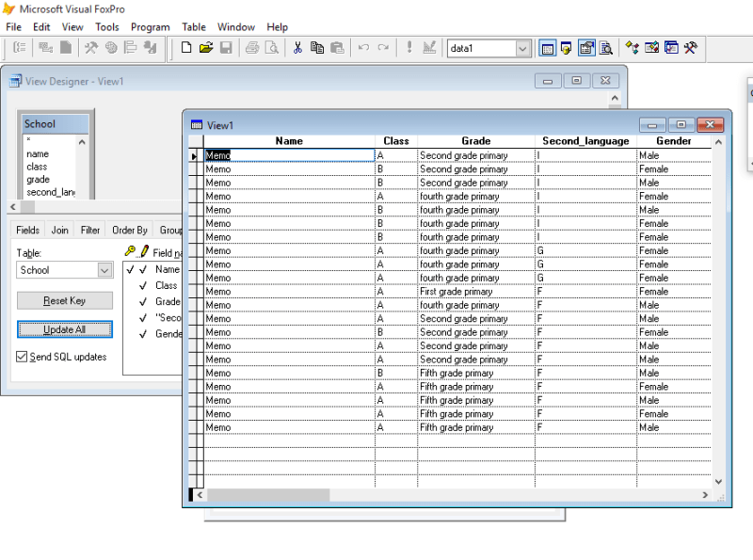This screenshot has height=560, width=753.
Task: Click the Redo arrow icon
Action: (383, 48)
